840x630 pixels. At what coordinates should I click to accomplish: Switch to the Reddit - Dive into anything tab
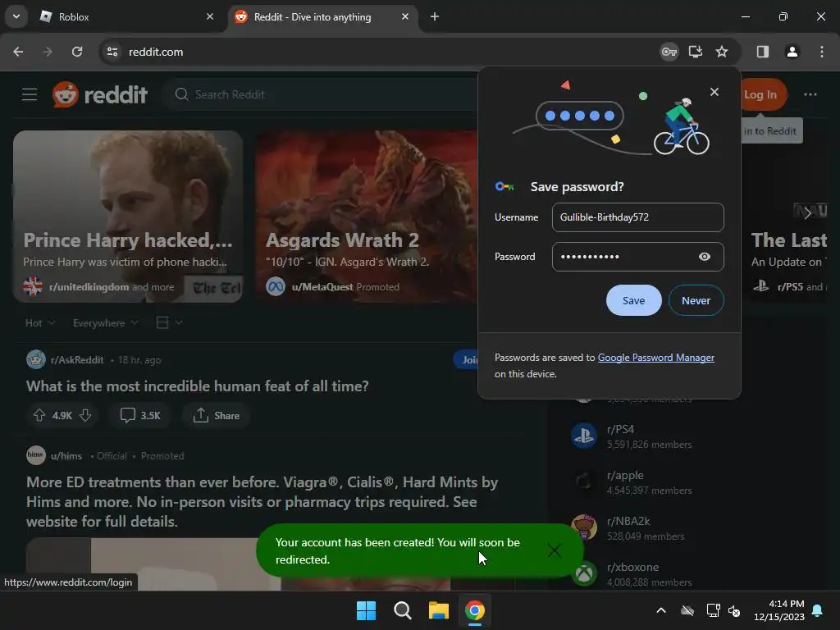[323, 17]
